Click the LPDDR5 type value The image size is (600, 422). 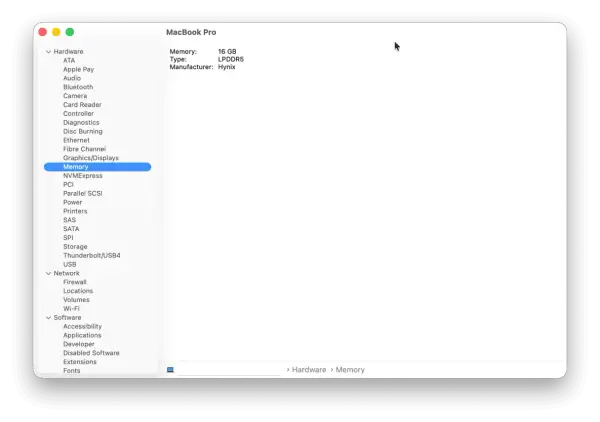(x=231, y=59)
